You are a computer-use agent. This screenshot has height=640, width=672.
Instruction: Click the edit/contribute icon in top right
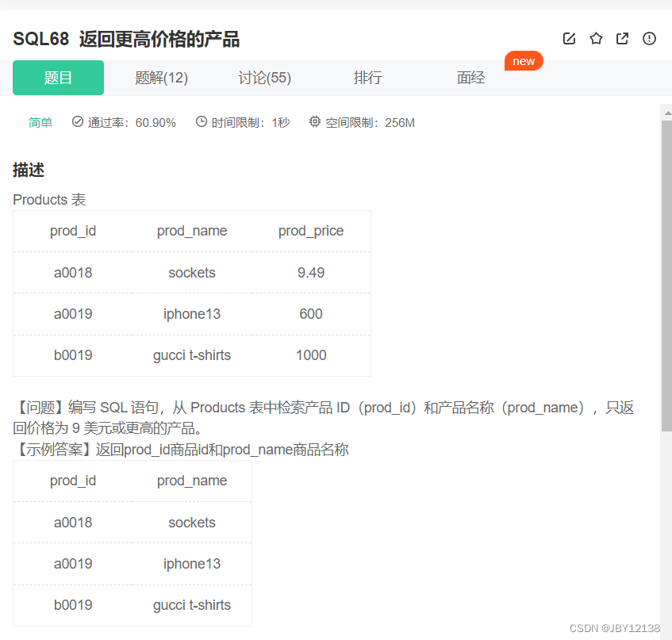(x=569, y=38)
